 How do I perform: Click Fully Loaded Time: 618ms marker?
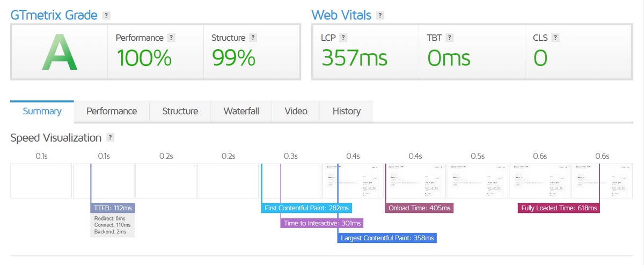(x=559, y=208)
